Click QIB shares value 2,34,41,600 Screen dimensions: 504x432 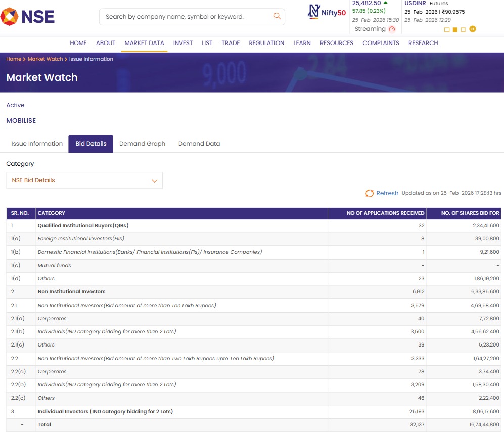[486, 225]
